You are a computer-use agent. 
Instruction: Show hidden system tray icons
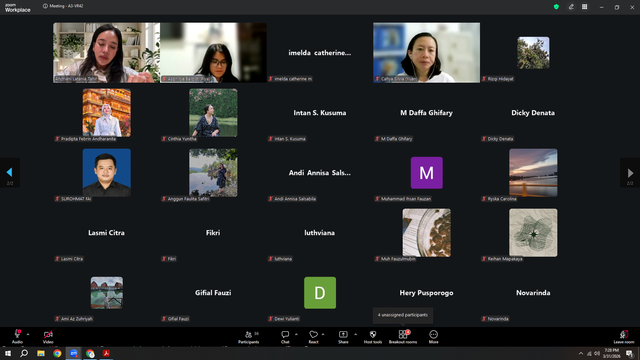click(581, 353)
